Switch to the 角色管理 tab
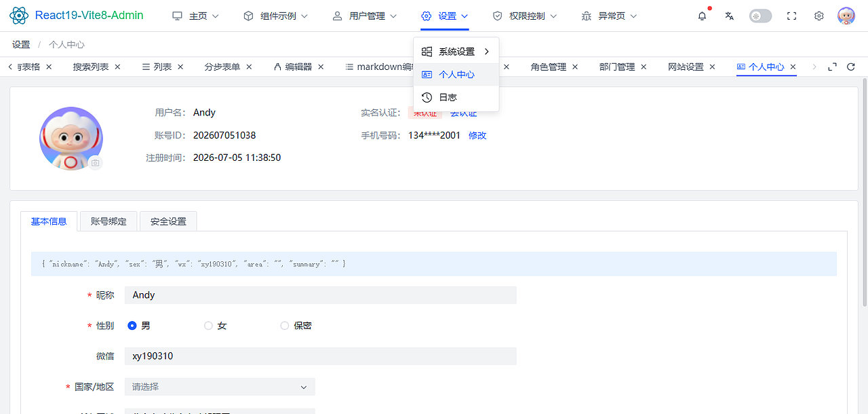The height and width of the screenshot is (414, 868). [549, 67]
